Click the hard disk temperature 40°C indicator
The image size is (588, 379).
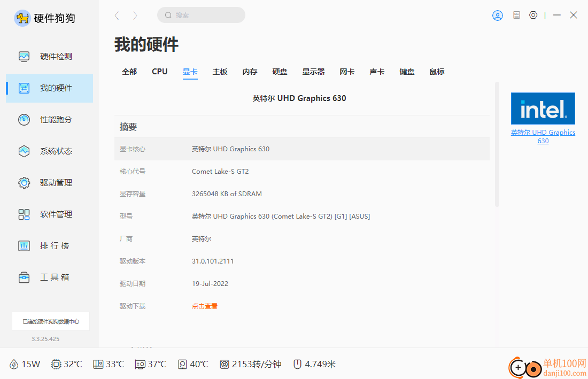pos(193,365)
